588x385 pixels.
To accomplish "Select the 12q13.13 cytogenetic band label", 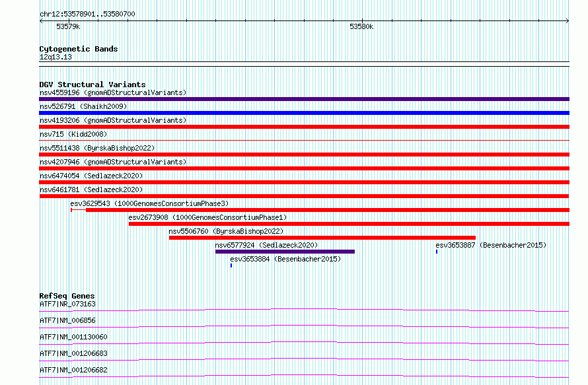I will tap(55, 57).
